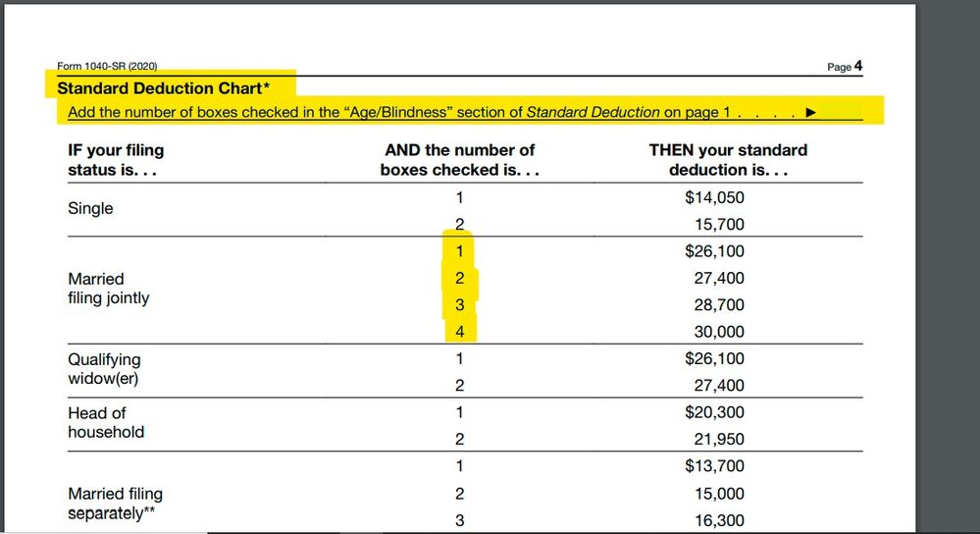Select the "IF your filing status is..." column header
Screen dimensions: 980x534
[x=116, y=159]
